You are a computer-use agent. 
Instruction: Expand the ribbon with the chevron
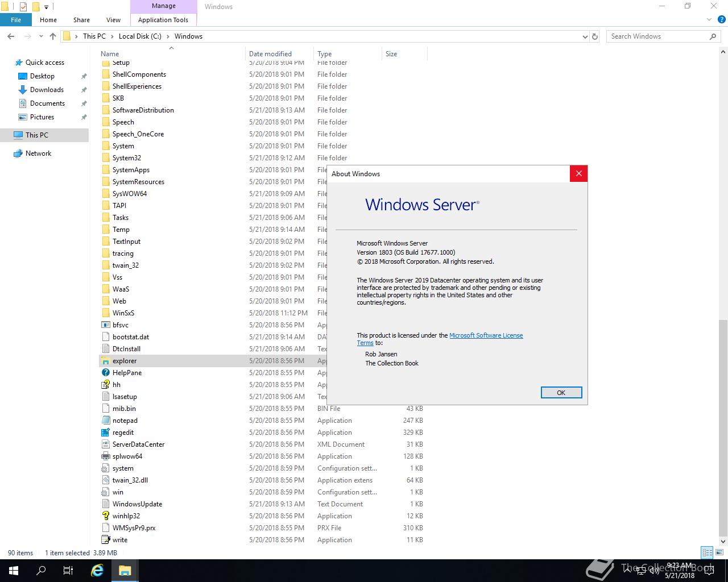pos(709,19)
